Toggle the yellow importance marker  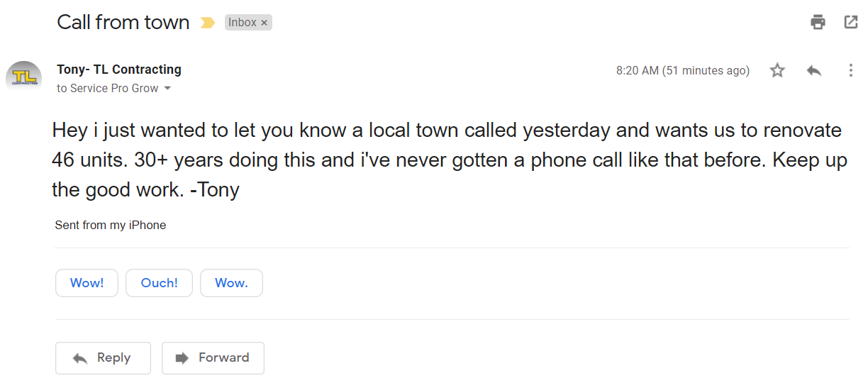(207, 23)
